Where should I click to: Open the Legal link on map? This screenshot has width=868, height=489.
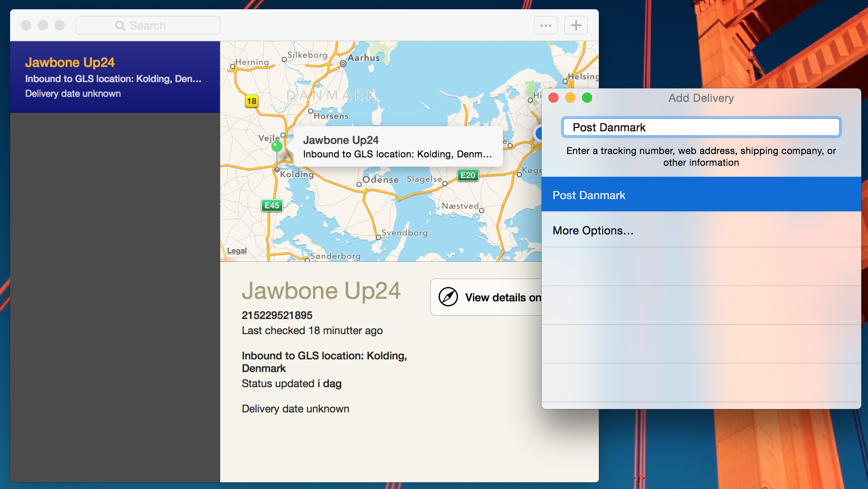point(237,251)
